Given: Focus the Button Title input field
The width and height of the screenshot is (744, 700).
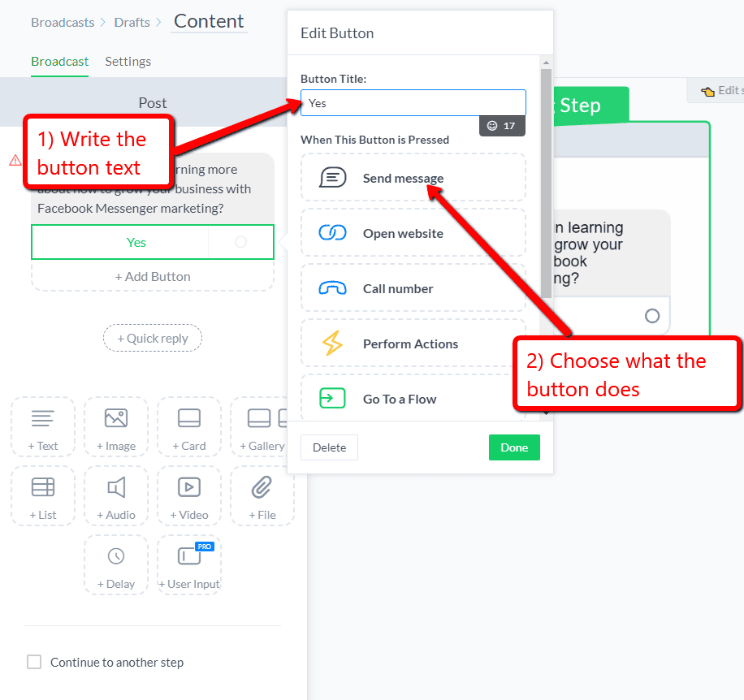Looking at the screenshot, I should point(413,103).
